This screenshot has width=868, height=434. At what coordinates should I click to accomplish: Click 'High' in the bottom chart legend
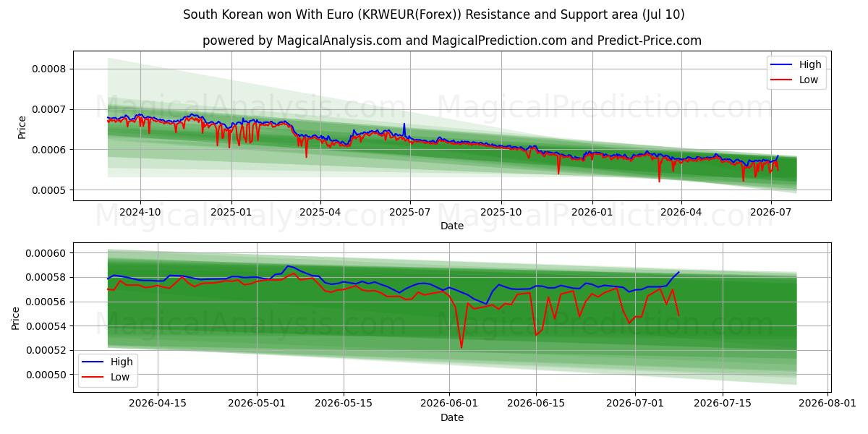[122, 362]
